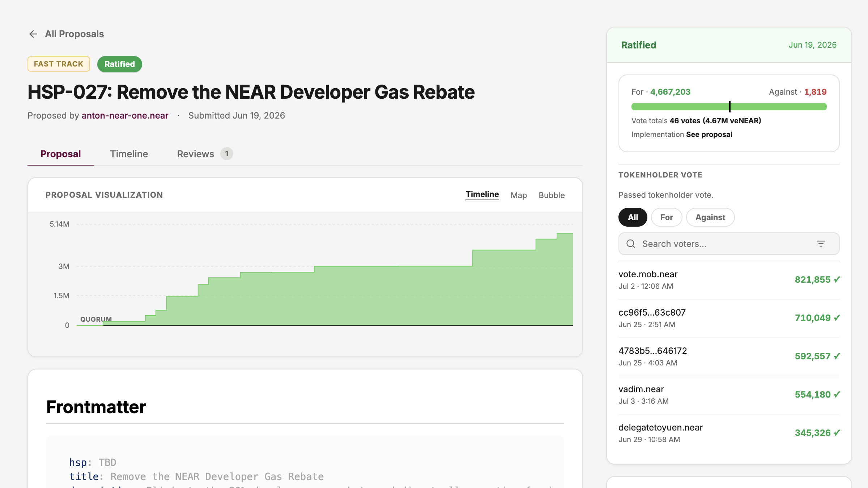
Task: Click checkmark next to delegatetoyuen.near's 345,326
Action: pos(837,433)
